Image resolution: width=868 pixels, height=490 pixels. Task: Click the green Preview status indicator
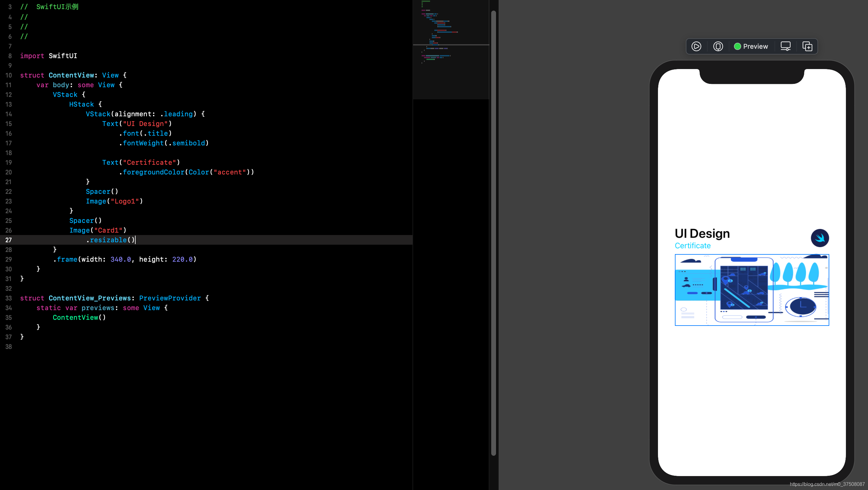(738, 47)
